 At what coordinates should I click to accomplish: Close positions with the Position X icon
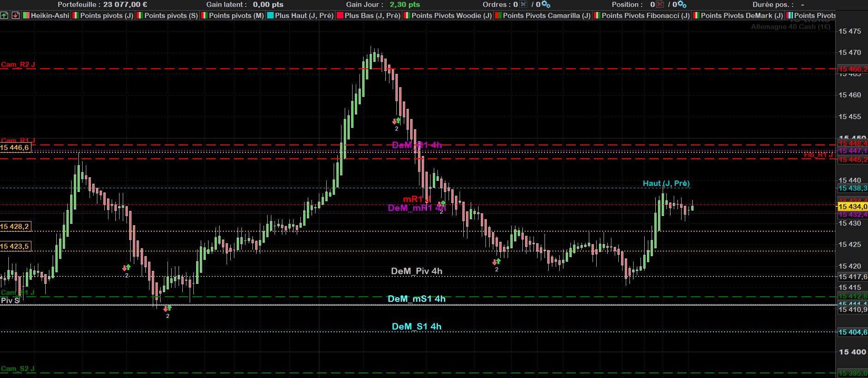[x=660, y=5]
